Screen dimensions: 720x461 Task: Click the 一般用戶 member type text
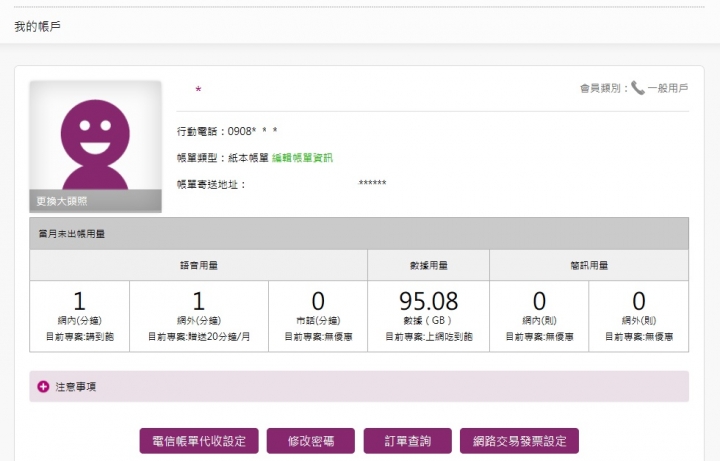coord(668,88)
